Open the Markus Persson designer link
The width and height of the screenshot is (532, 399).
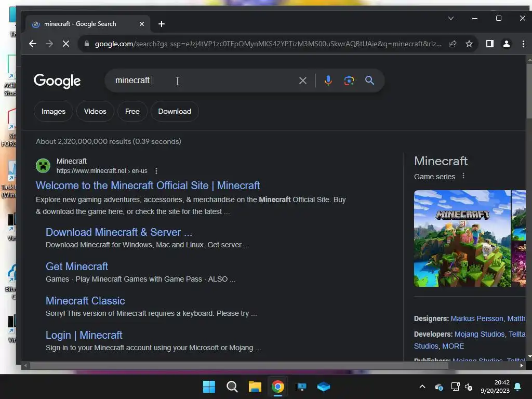tap(477, 318)
